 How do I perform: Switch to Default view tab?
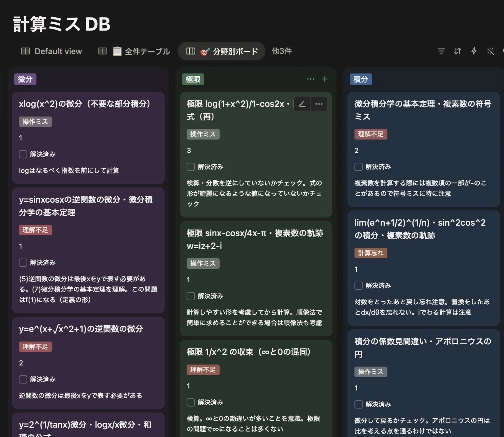click(x=52, y=51)
